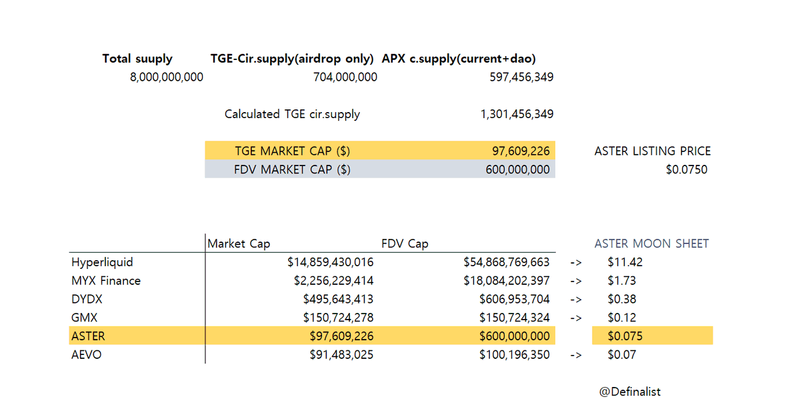Click the $0.0750 listing price value
800x417 pixels.
coord(687,169)
